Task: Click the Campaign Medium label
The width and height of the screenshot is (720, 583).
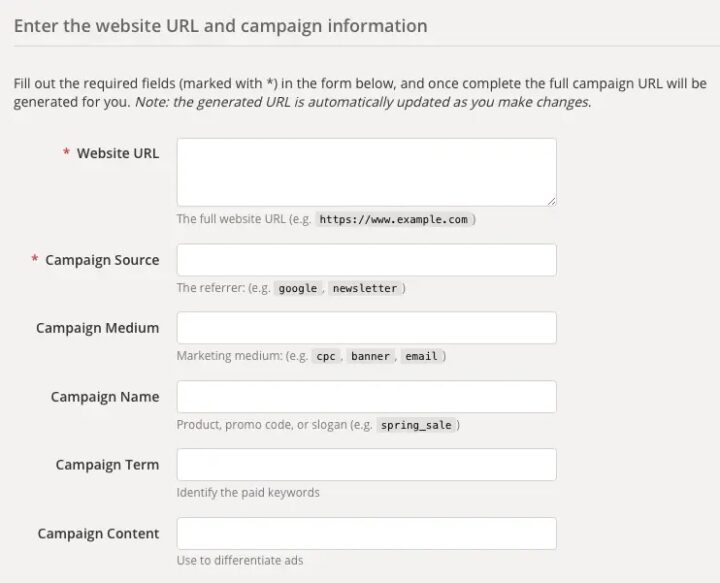Action: [97, 328]
